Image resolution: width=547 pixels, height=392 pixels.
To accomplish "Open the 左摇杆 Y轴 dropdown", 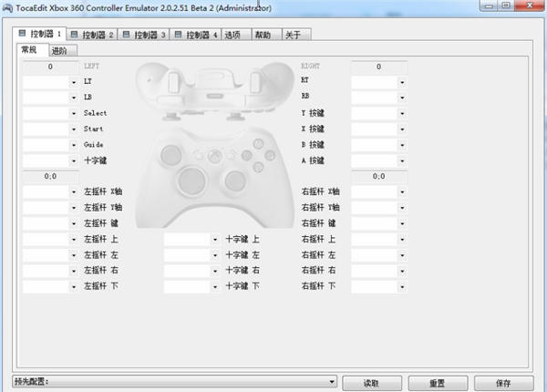I will click(51, 208).
